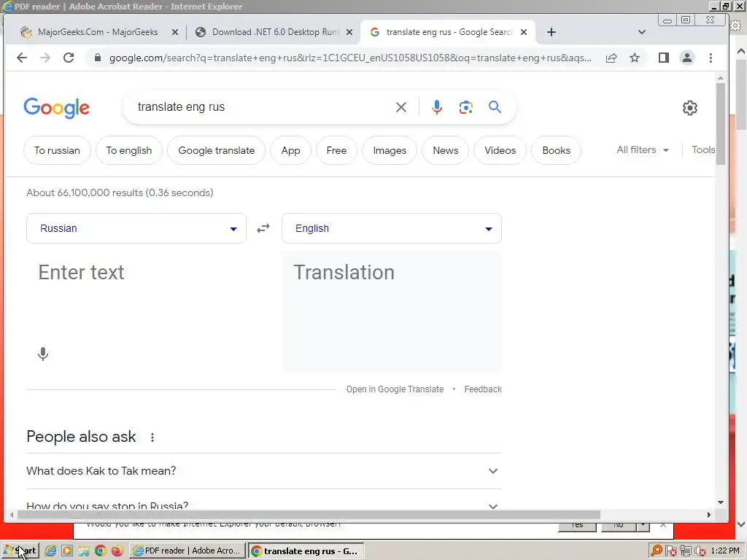
Task: Swap the Russian and English languages
Action: coord(263,228)
